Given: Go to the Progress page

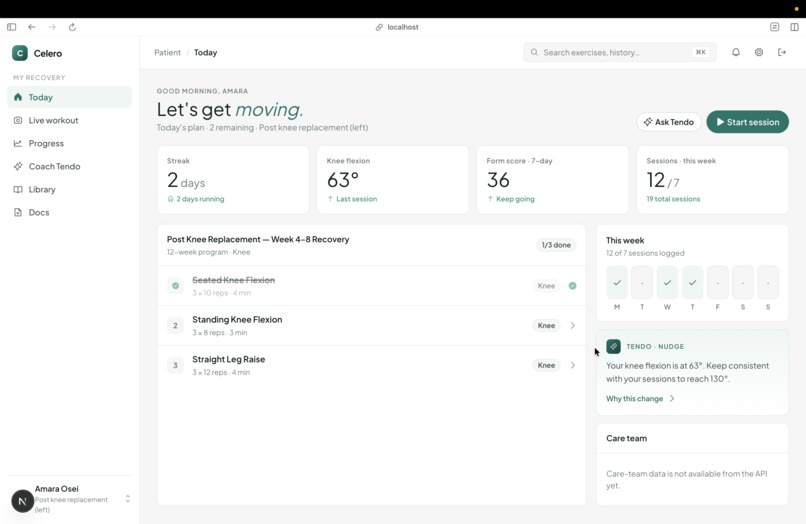Looking at the screenshot, I should tap(69, 143).
